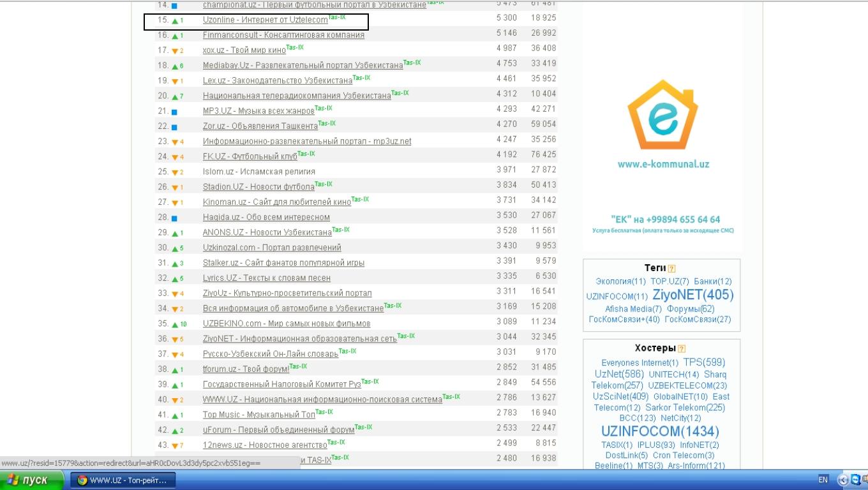The image size is (868, 490).
Task: Filter by hoster Everyones Internet(1)
Action: 640,363
